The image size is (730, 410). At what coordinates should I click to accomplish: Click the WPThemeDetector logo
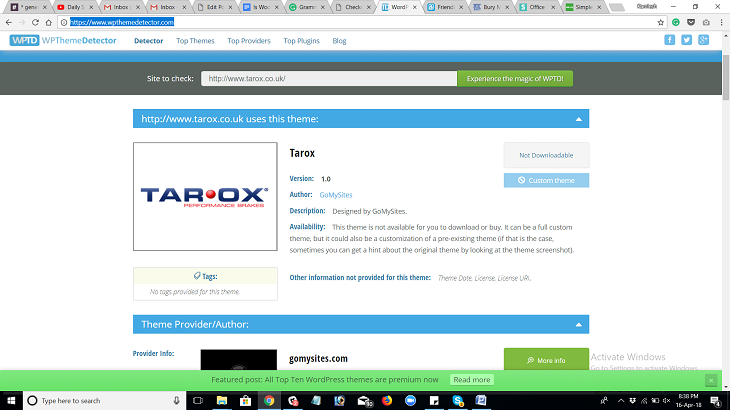(x=63, y=41)
